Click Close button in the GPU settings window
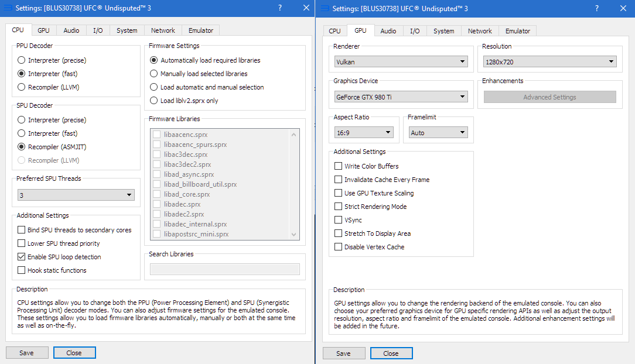The width and height of the screenshot is (635, 364). click(391, 353)
